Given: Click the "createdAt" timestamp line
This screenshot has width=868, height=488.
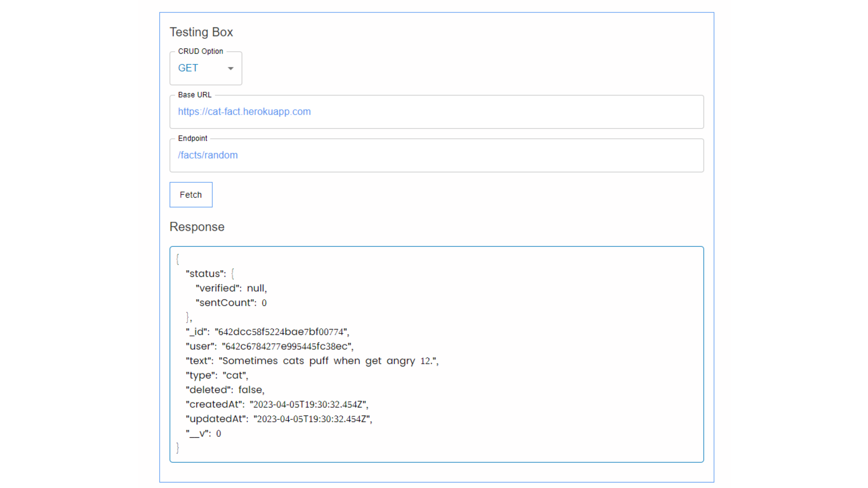Looking at the screenshot, I should click(277, 404).
